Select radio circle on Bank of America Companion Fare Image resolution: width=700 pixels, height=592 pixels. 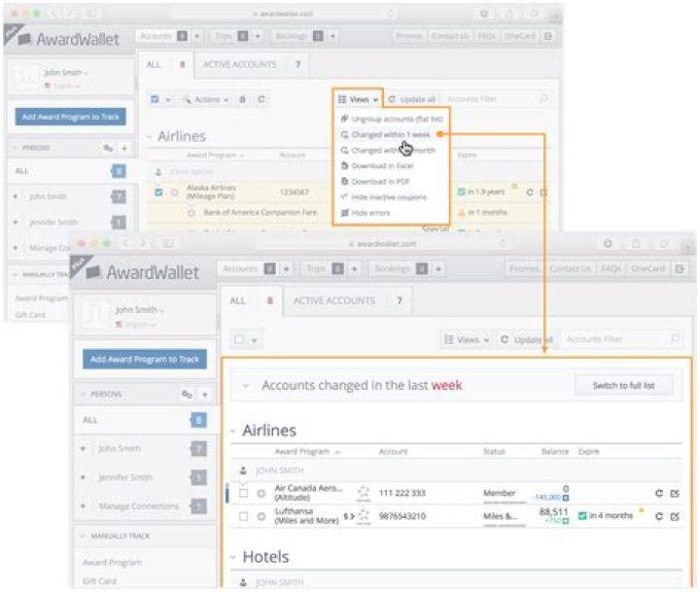tap(192, 213)
